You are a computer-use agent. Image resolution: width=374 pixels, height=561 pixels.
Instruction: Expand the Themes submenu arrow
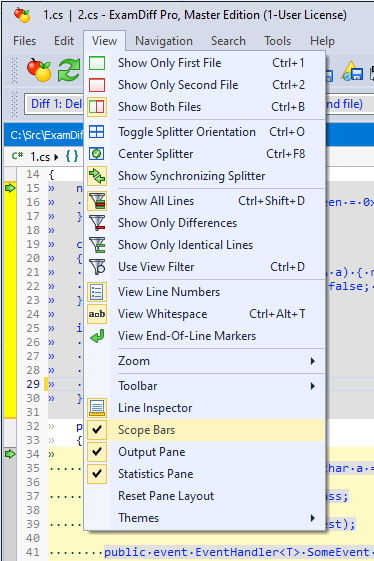tap(313, 518)
